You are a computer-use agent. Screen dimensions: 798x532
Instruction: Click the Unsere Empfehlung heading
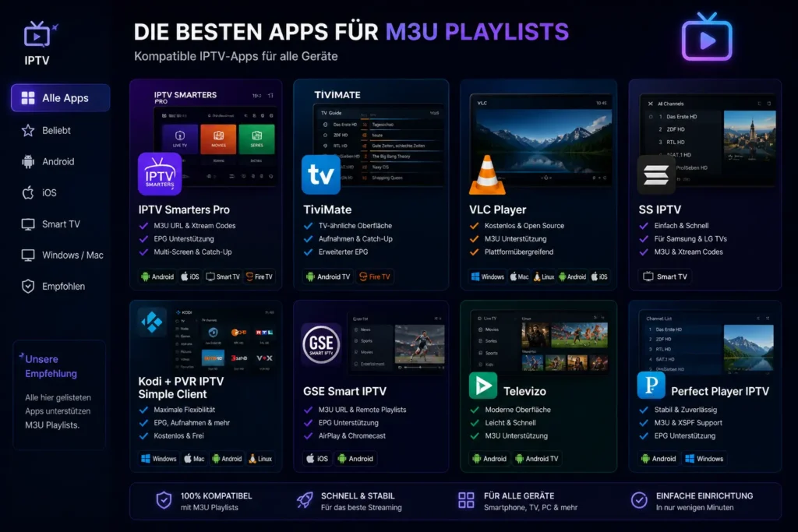click(x=51, y=366)
